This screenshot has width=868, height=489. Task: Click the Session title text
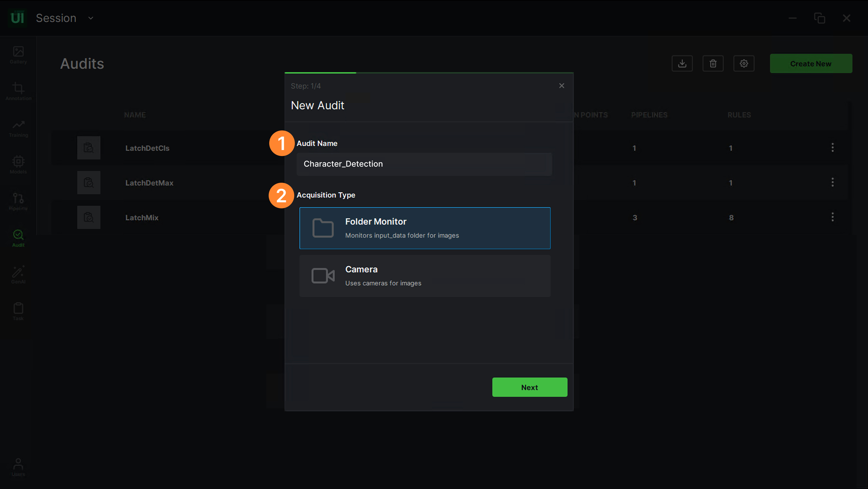point(56,18)
